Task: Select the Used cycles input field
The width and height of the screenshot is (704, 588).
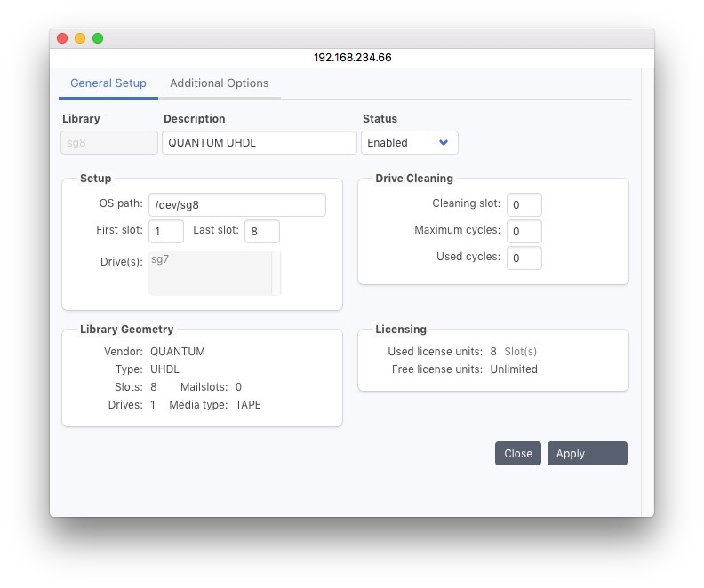Action: pos(524,258)
